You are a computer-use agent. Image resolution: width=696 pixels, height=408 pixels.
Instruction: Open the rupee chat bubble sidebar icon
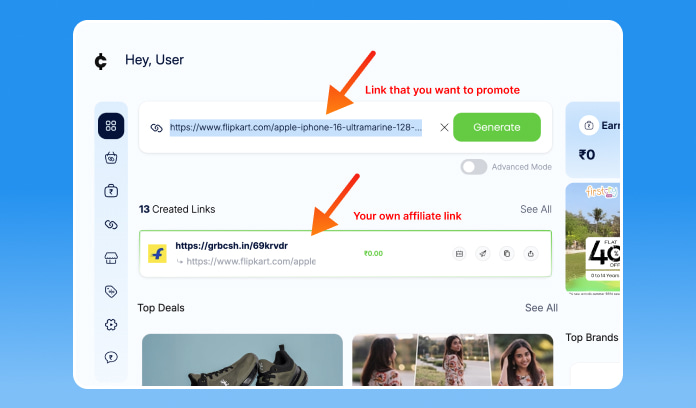click(111, 357)
